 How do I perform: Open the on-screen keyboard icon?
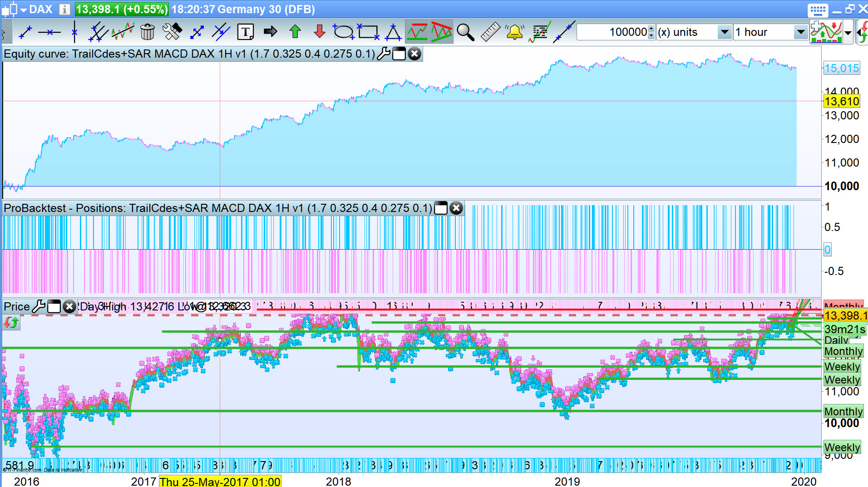click(818, 10)
